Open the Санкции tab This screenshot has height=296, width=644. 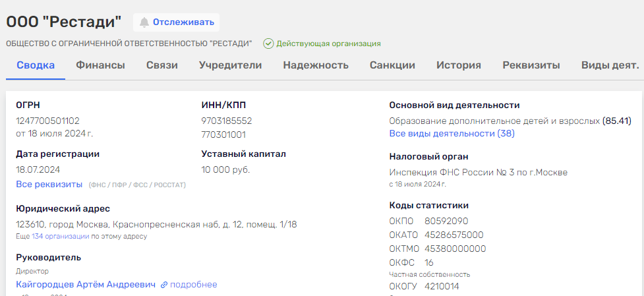click(392, 65)
